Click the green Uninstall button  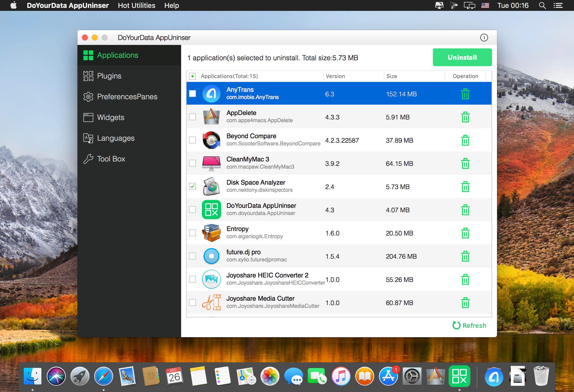pos(462,57)
